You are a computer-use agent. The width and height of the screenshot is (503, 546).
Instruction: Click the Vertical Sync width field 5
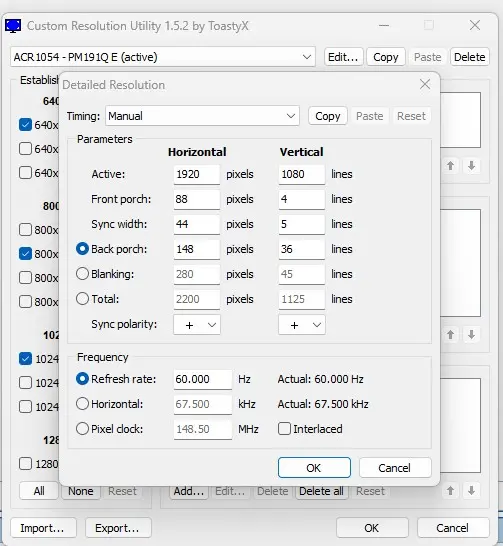coord(301,224)
